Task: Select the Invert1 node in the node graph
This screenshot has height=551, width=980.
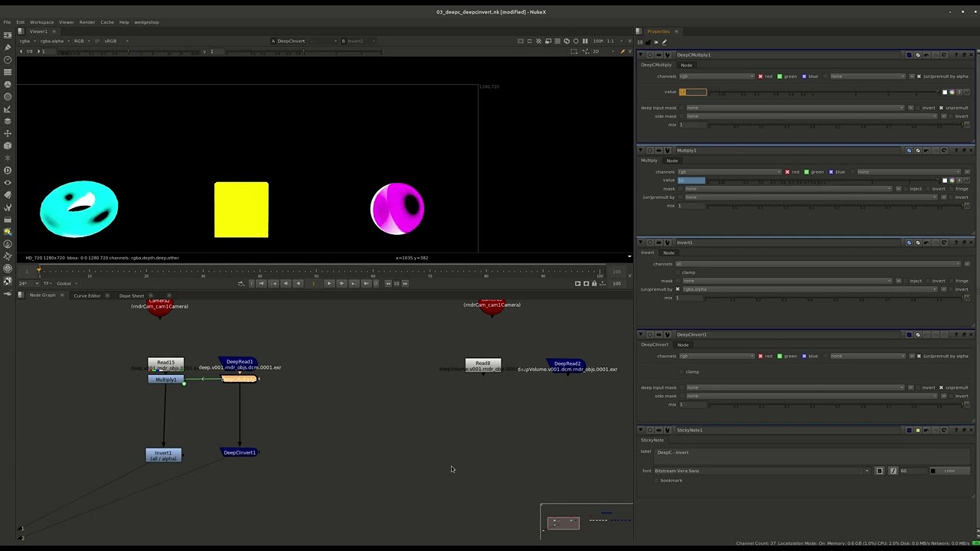Action: pyautogui.click(x=164, y=455)
